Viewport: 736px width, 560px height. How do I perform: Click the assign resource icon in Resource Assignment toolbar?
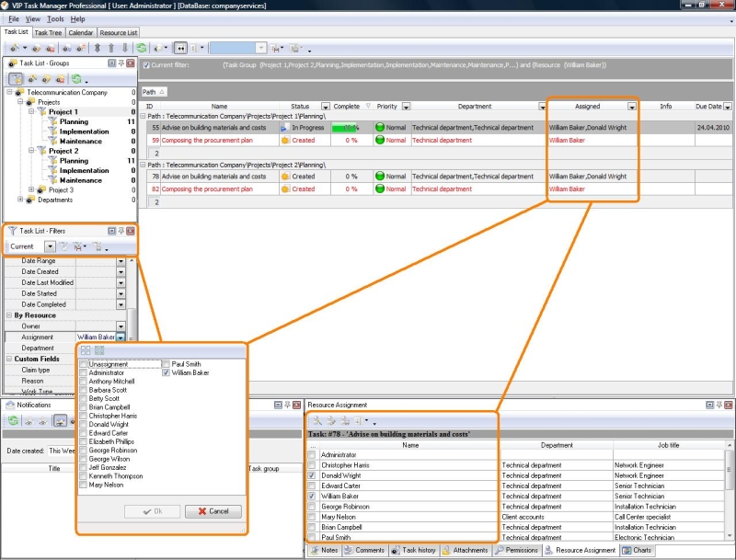[x=317, y=421]
